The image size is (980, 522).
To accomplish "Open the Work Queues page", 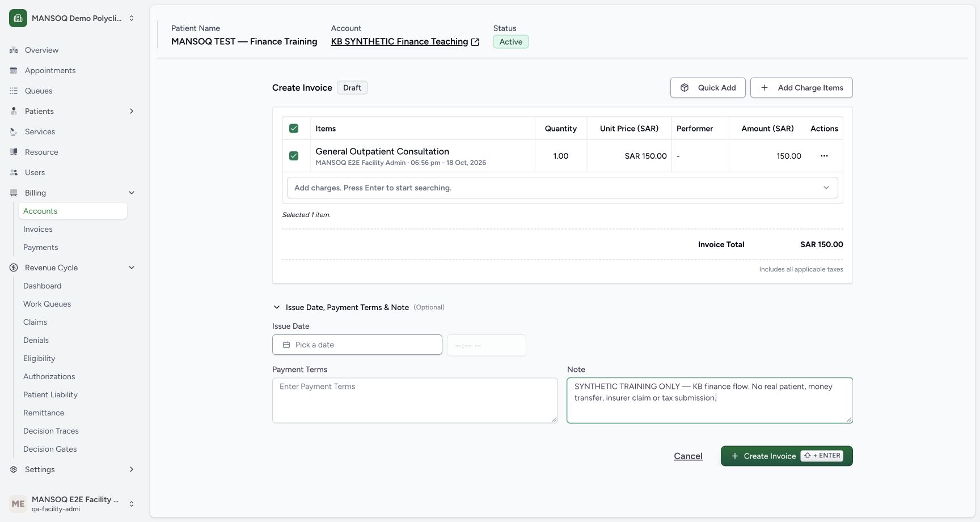I will coord(47,304).
